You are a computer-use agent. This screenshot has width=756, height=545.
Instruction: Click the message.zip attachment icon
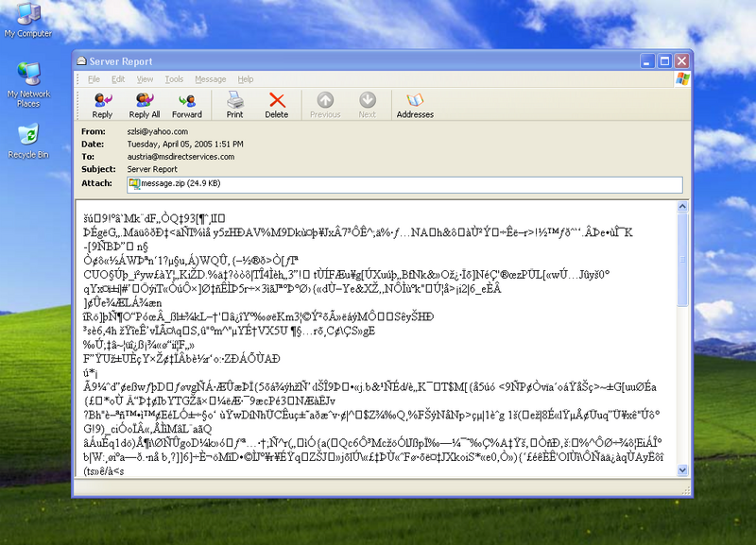click(x=134, y=183)
